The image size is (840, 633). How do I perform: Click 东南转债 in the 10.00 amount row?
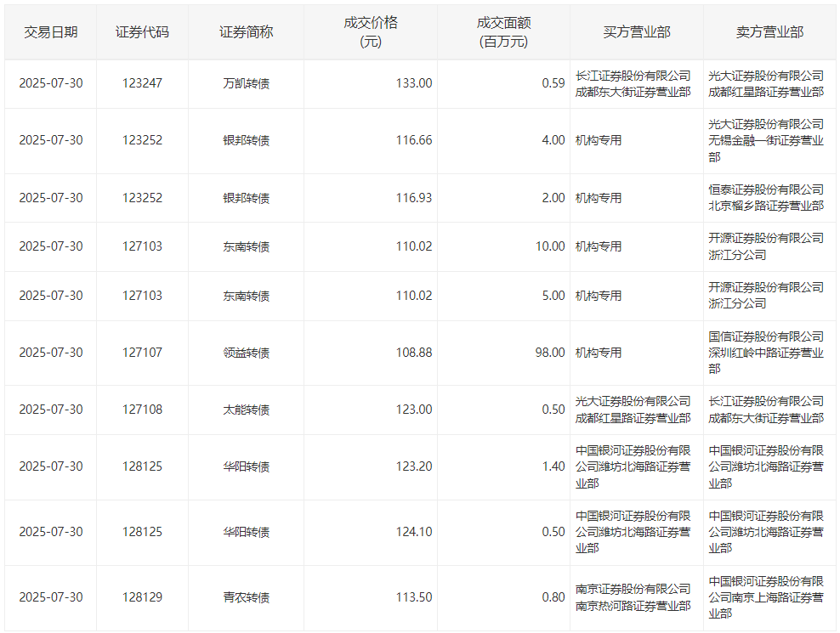[x=246, y=246]
